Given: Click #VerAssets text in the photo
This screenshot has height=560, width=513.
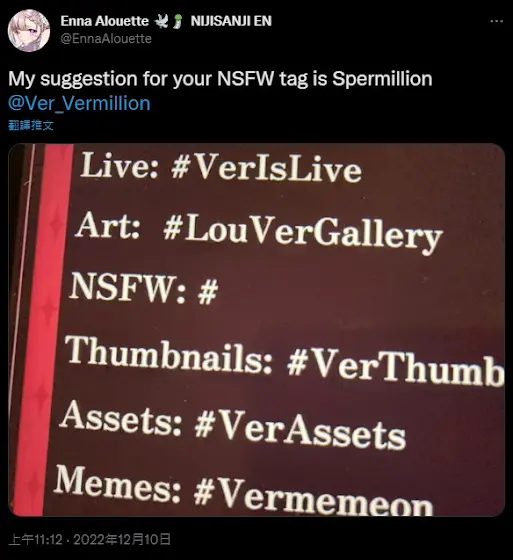Looking at the screenshot, I should (x=300, y=430).
